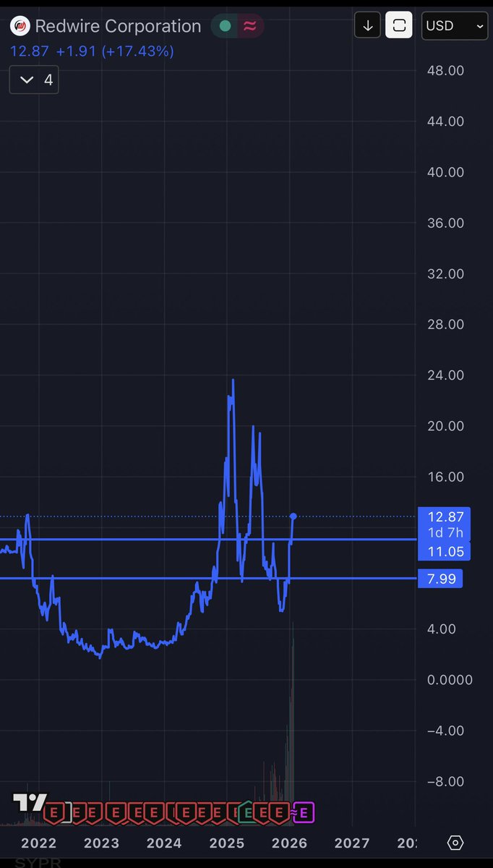Expand the collapsed indicators legend showing 4
Screen dimensions: 493x868
(34, 80)
